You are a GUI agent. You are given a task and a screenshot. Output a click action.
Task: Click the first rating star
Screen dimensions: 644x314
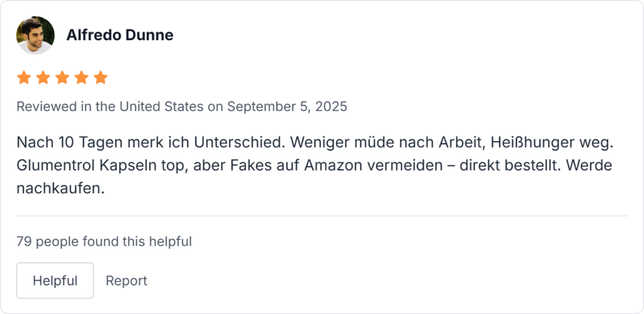(x=24, y=78)
